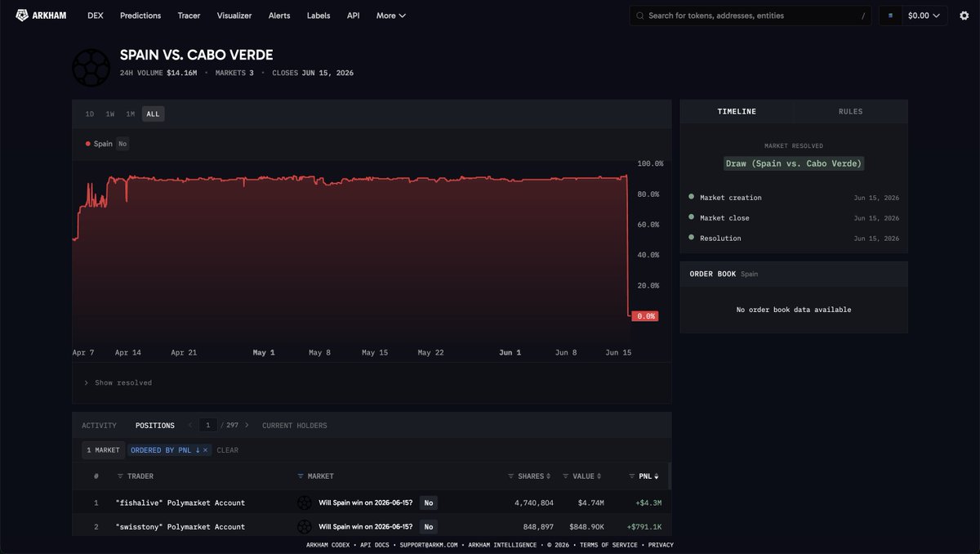Open the More menu dropdown
This screenshot has width=980, height=554.
[x=391, y=16]
